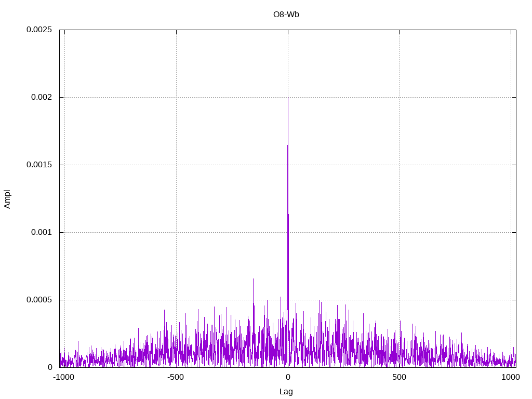Click the y-axis tick value 0.0005

point(39,300)
